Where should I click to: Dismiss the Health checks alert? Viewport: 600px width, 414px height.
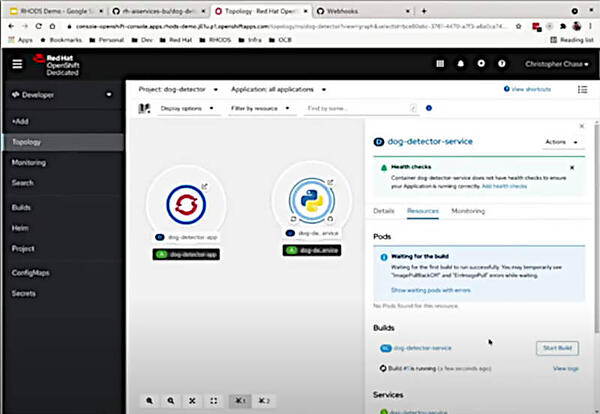[x=572, y=168]
